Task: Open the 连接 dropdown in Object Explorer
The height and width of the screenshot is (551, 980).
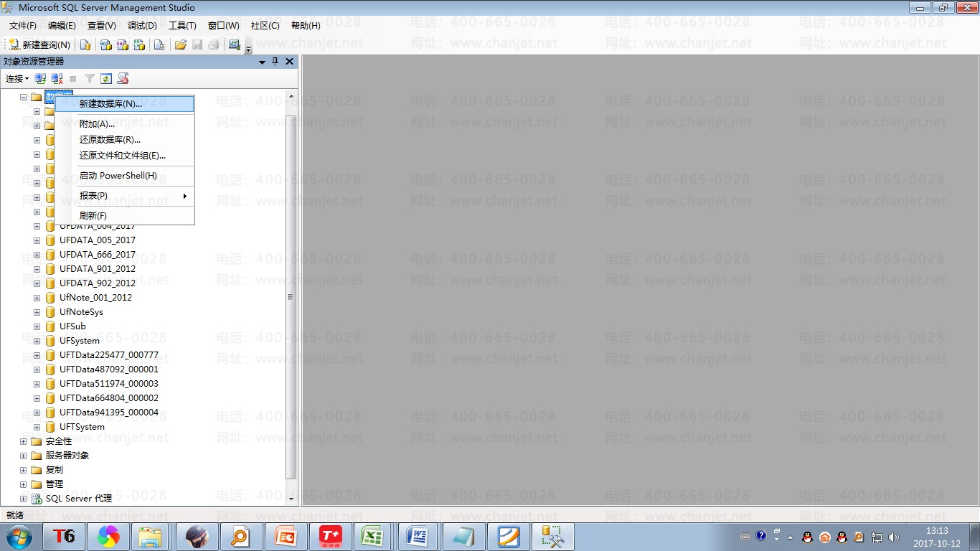Action: 17,79
